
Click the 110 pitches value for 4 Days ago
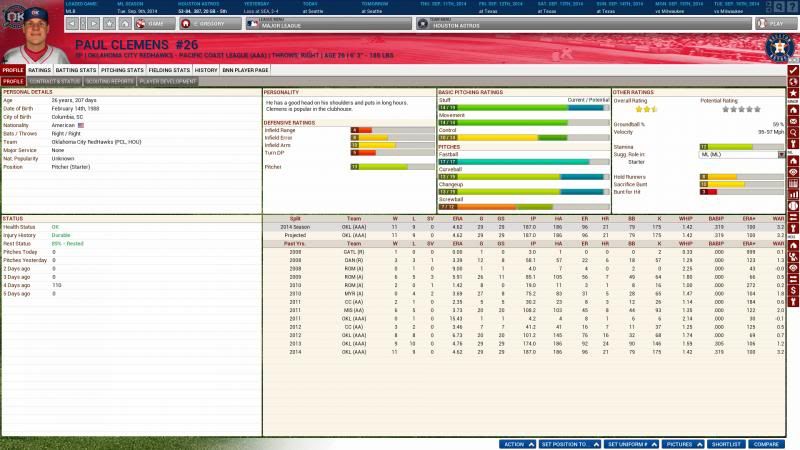[x=56, y=285]
